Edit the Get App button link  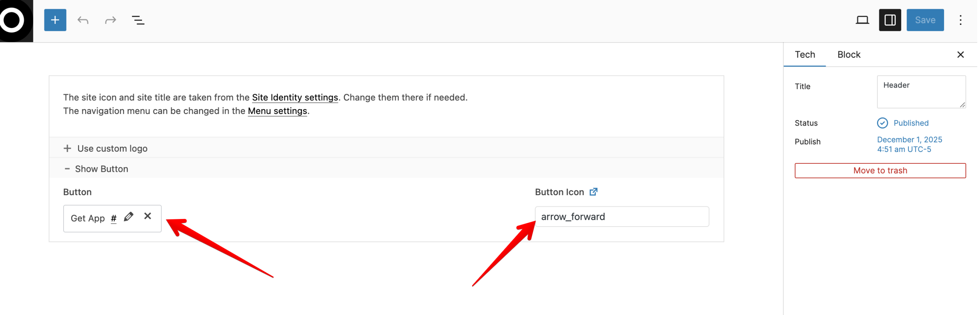pos(129,217)
